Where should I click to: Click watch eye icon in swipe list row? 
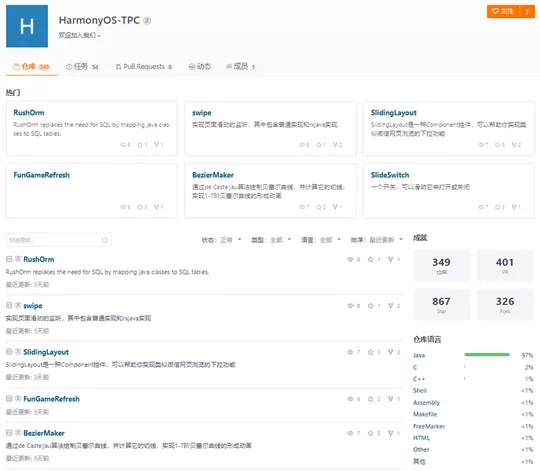click(x=350, y=306)
